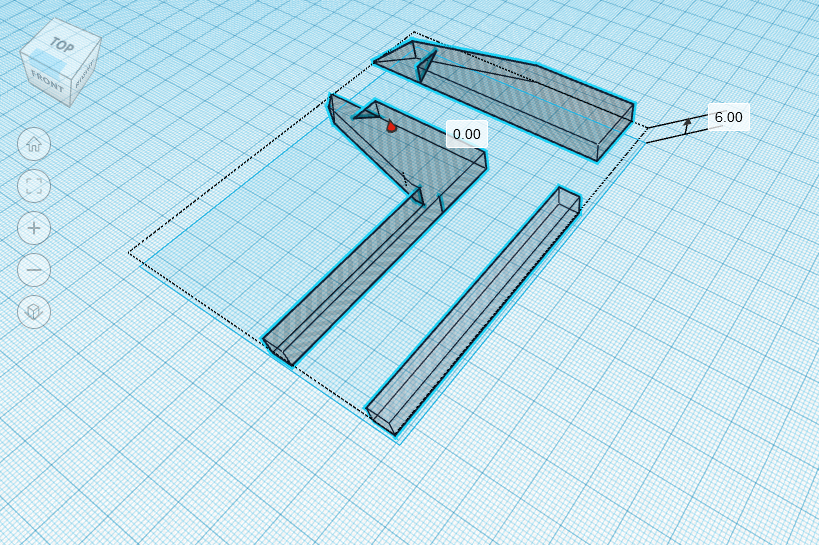Click the Home view button
Screen dimensions: 819x546
pyautogui.click(x=34, y=144)
